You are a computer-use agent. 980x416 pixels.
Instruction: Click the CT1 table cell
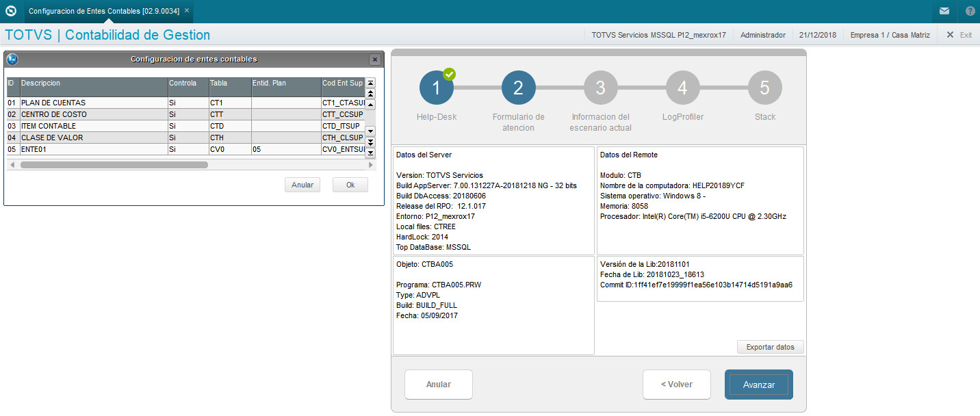pos(230,103)
